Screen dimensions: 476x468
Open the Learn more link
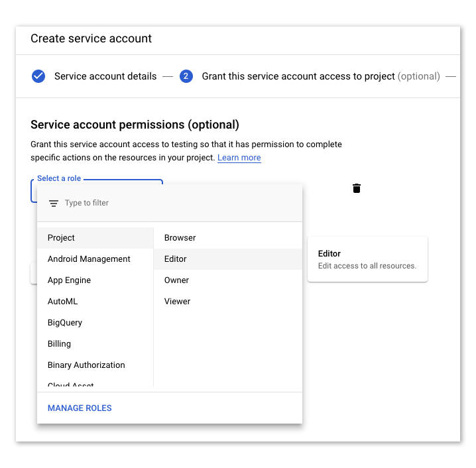239,158
